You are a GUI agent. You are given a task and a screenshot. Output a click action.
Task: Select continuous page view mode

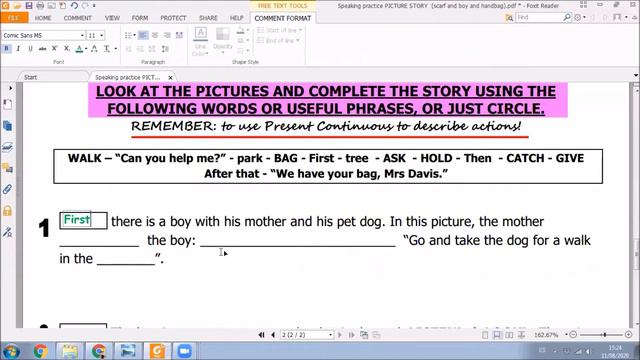click(x=497, y=335)
